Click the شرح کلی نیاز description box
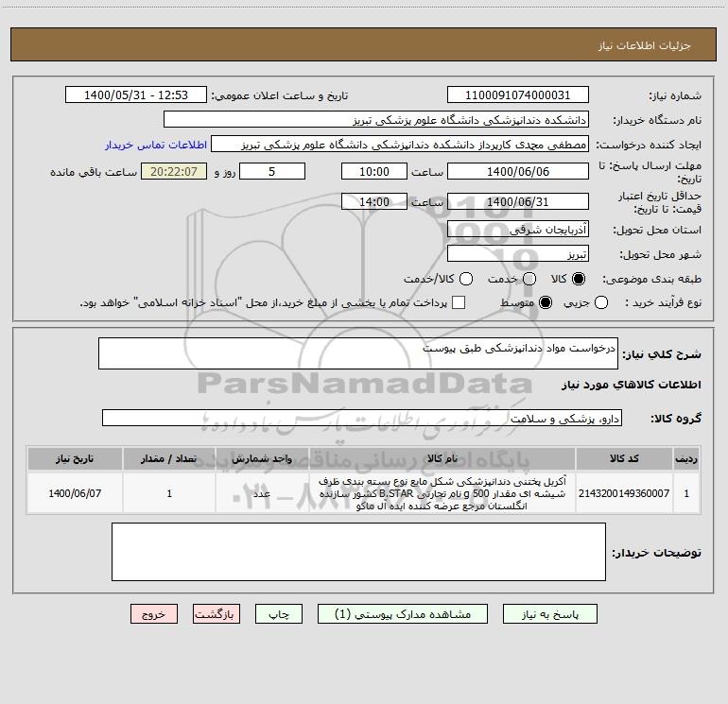728x704 pixels. (358, 353)
